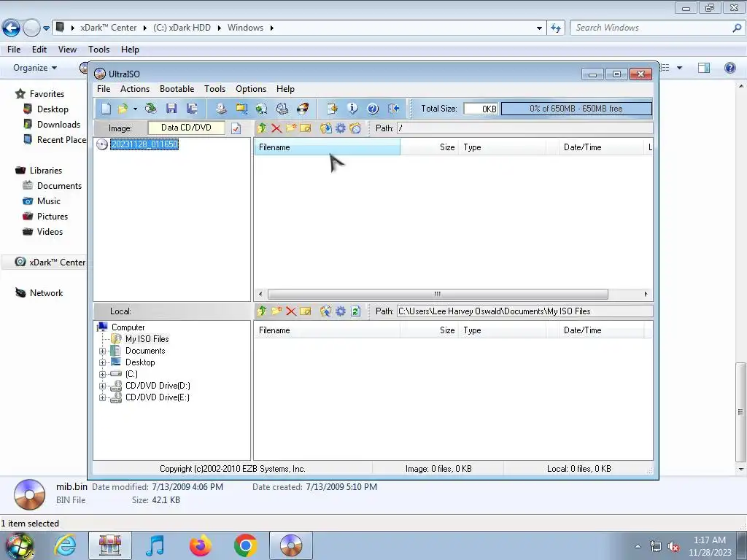Viewport: 747px width, 560px height.
Task: Click the Burn CD/DVD Image flame icon
Action: click(303, 109)
